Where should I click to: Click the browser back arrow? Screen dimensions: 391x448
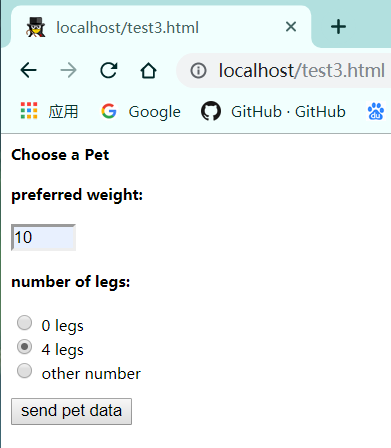point(28,70)
